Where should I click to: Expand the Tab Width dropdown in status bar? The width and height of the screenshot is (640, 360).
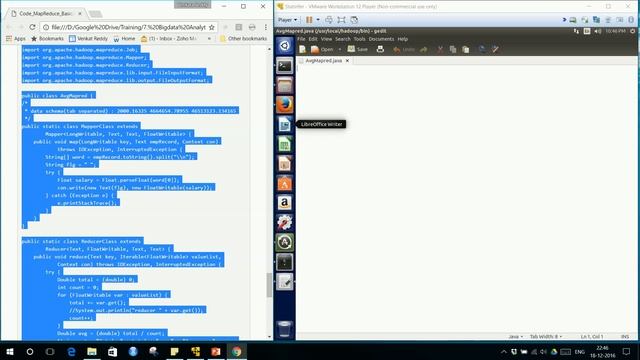pyautogui.click(x=546, y=337)
